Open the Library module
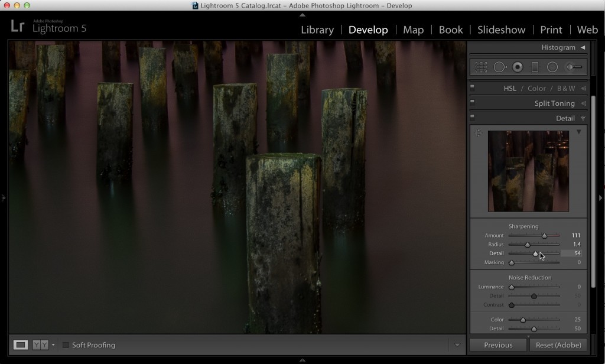This screenshot has width=605, height=364. point(317,30)
